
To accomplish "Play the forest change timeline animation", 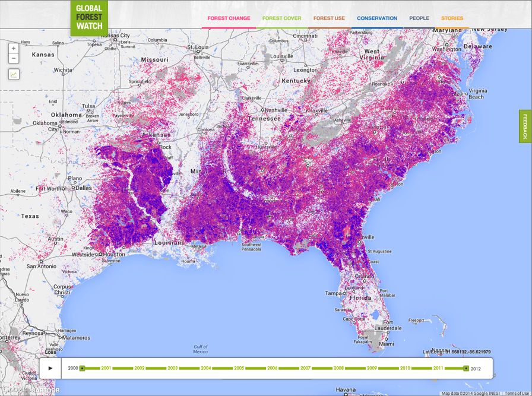I will [50, 368].
